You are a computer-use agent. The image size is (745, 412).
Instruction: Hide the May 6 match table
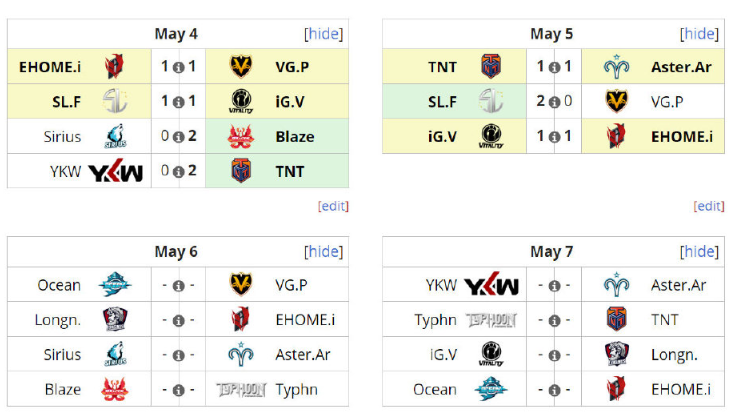[324, 251]
